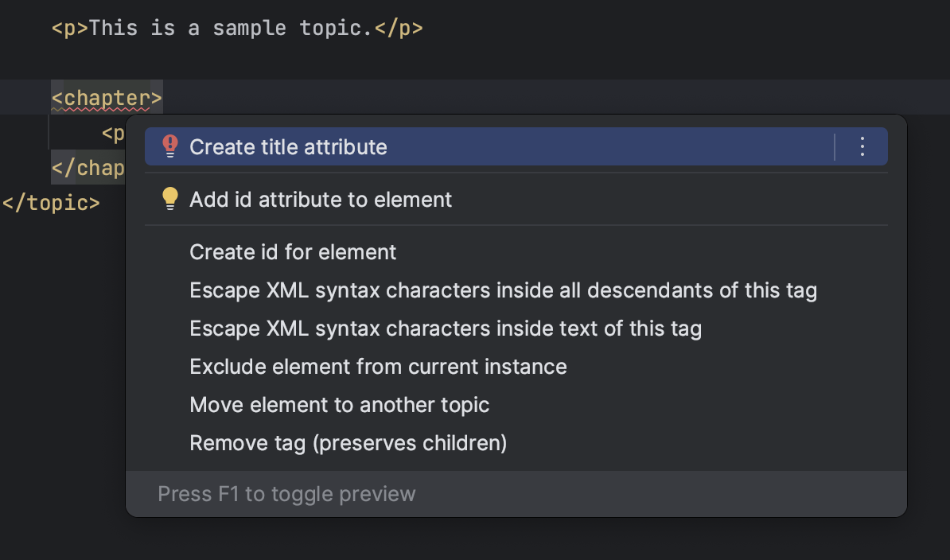Click the opening chapter tag in editor
This screenshot has width=950, height=560.
(107, 98)
